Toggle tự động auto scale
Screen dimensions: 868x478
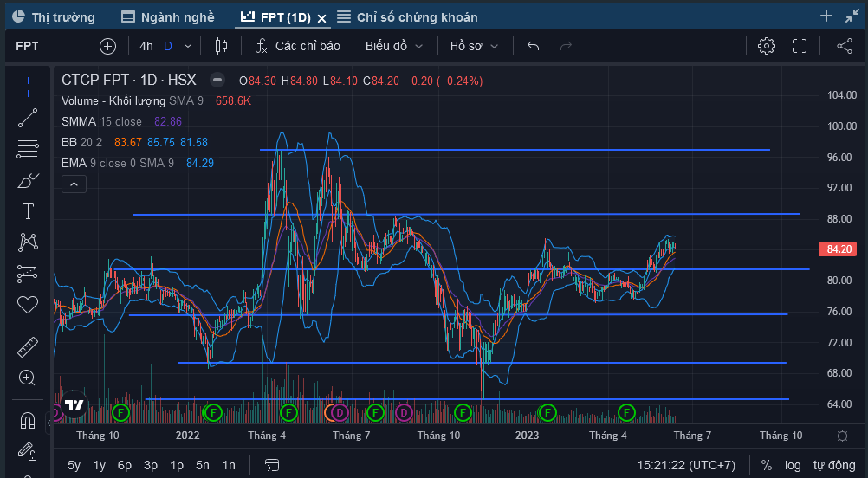coord(834,465)
